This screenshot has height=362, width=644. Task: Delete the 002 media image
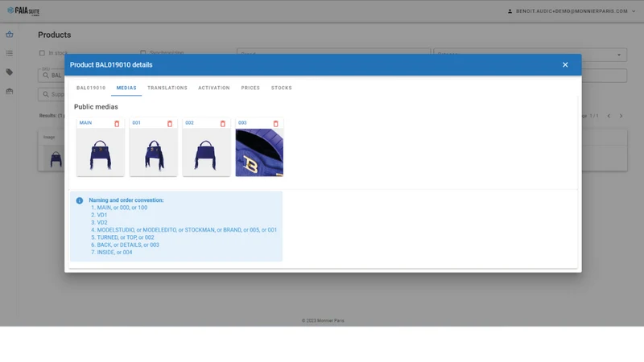pos(223,124)
